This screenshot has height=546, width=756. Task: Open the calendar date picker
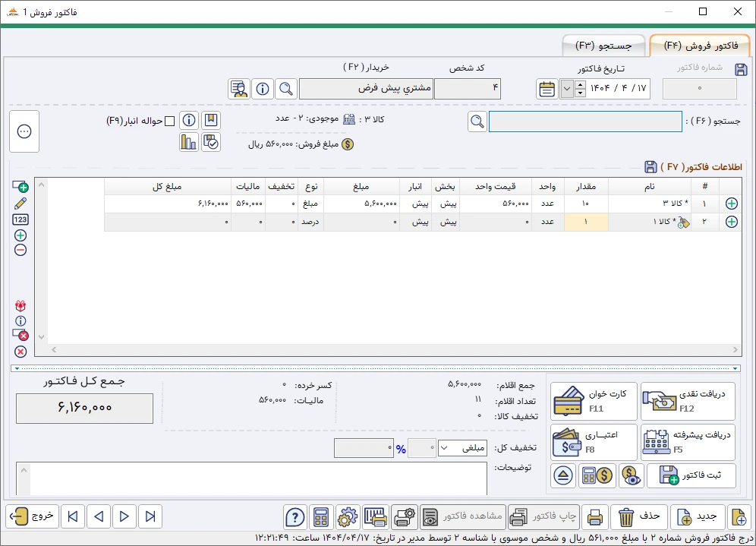(x=547, y=89)
